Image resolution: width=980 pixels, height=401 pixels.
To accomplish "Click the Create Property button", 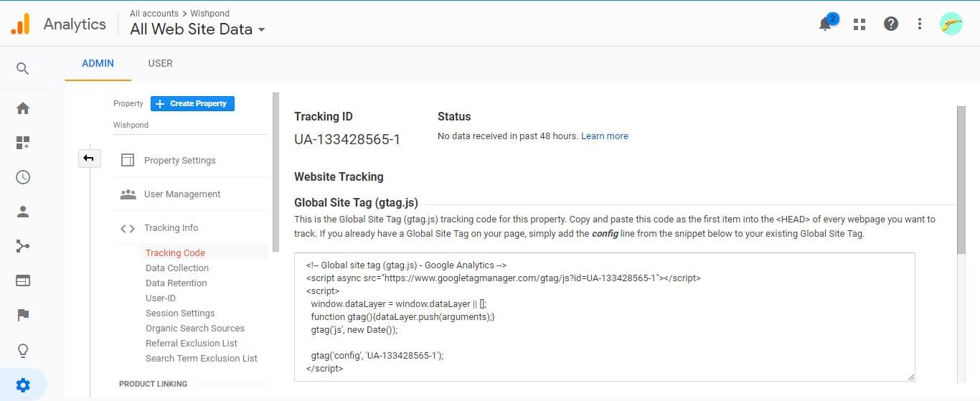I will 192,104.
